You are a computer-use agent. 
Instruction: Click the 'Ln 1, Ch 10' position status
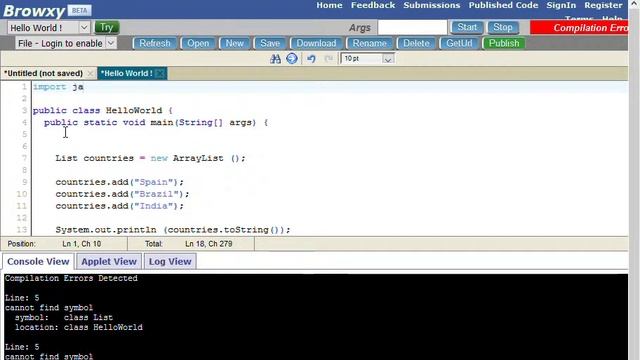[82, 244]
